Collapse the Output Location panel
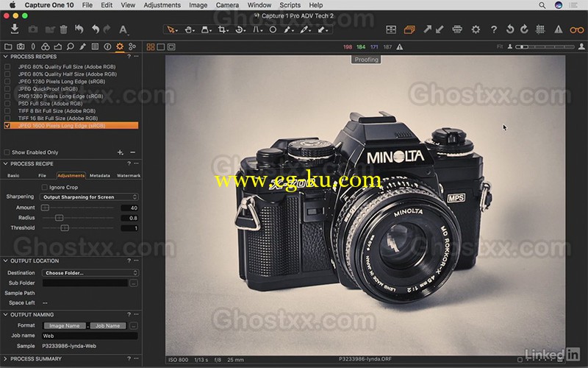 pos(5,261)
